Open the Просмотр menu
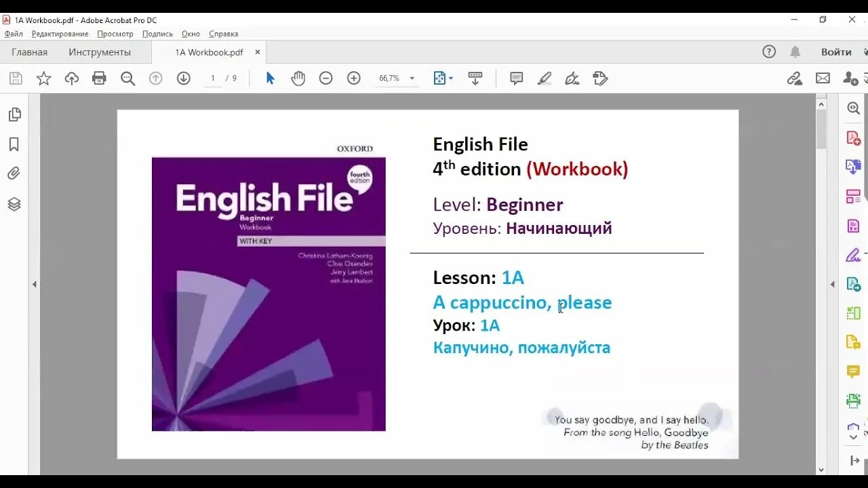Screen dimensions: 868x488 coord(115,34)
